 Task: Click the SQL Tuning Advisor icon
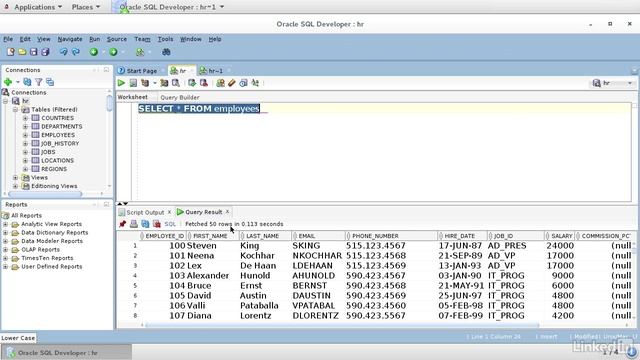coord(176,83)
